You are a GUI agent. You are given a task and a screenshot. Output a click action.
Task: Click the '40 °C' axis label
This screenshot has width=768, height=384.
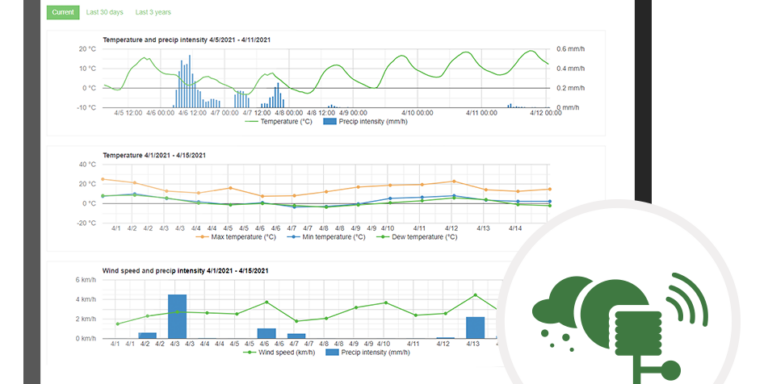tap(87, 165)
